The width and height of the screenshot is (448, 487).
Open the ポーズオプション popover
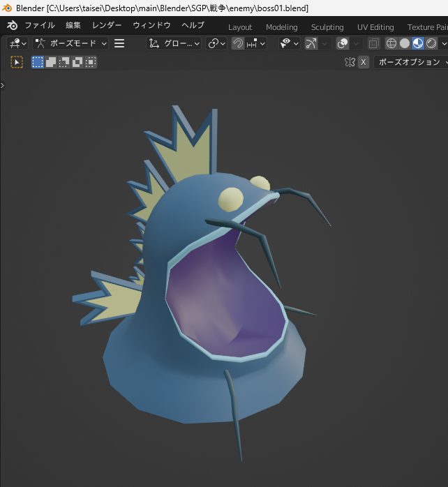point(412,62)
